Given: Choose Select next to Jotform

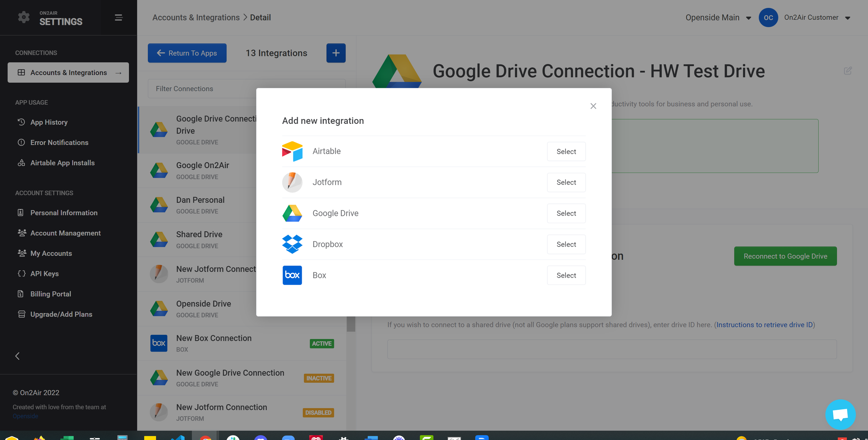Looking at the screenshot, I should coord(566,182).
